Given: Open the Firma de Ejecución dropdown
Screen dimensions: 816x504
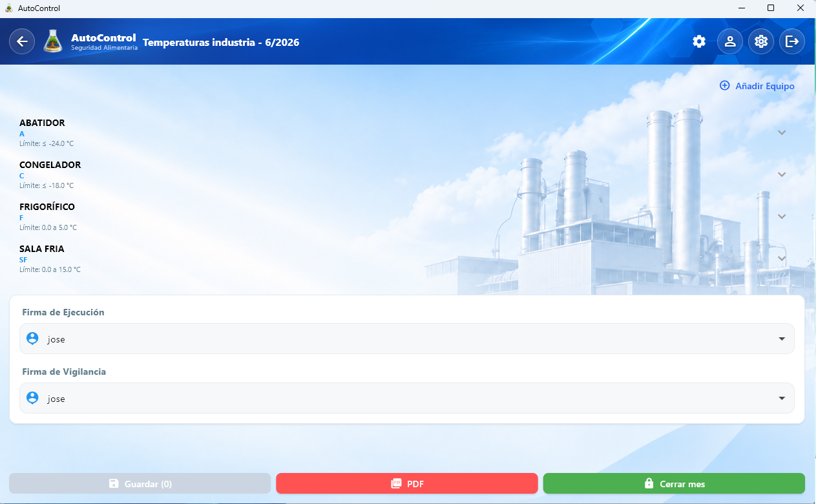Looking at the screenshot, I should (x=407, y=339).
